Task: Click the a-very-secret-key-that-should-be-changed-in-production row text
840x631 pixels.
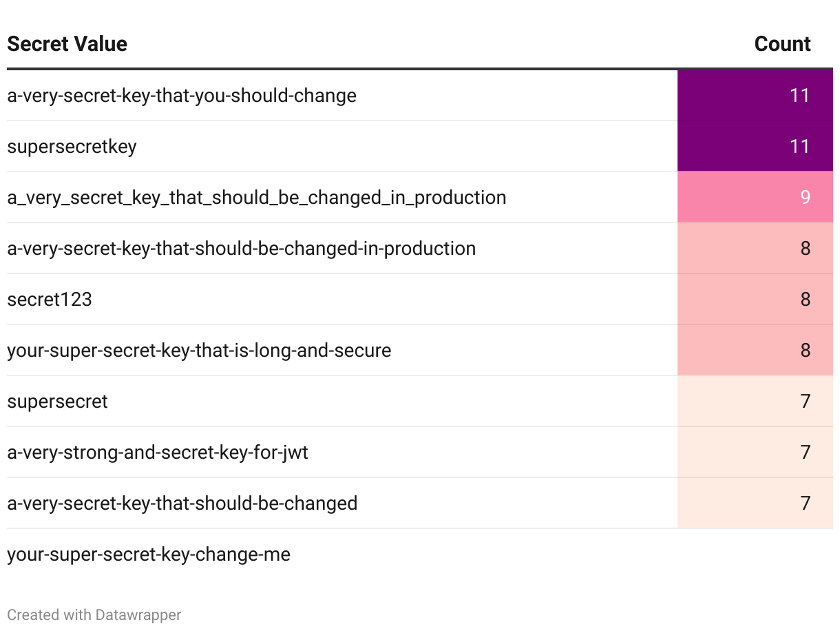Action: coord(241,248)
